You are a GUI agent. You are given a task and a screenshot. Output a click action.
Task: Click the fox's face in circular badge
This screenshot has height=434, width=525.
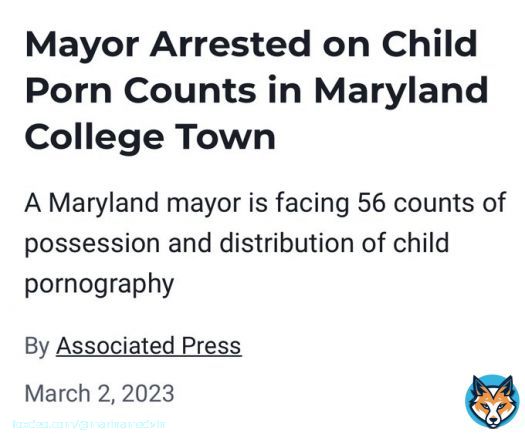(x=492, y=404)
